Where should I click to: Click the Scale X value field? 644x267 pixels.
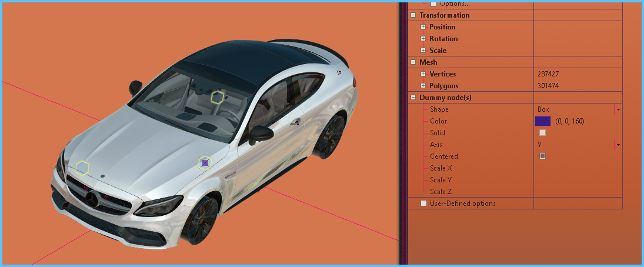coord(576,168)
